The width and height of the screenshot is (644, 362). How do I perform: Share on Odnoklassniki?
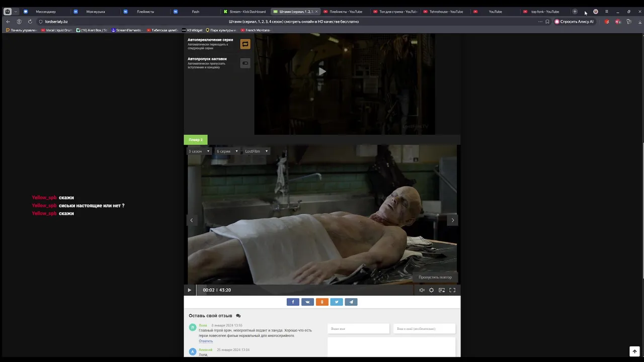click(x=322, y=302)
